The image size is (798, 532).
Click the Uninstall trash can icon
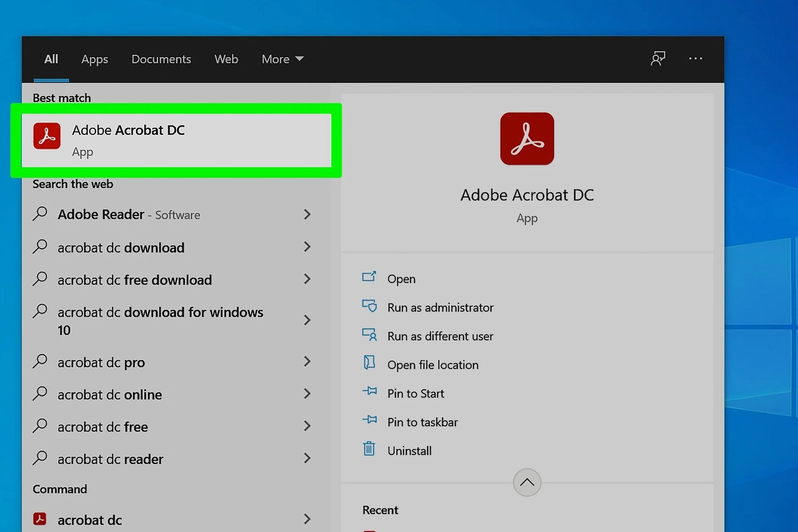(369, 449)
